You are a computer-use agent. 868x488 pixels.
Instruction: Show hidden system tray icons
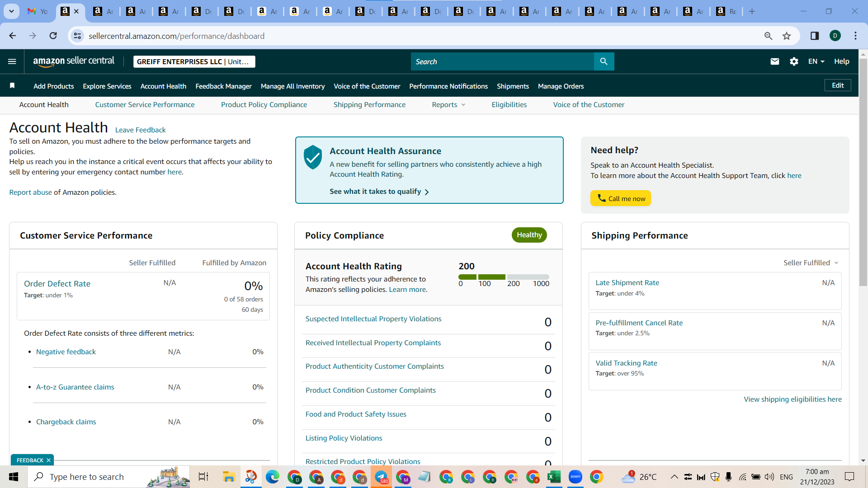click(x=674, y=477)
